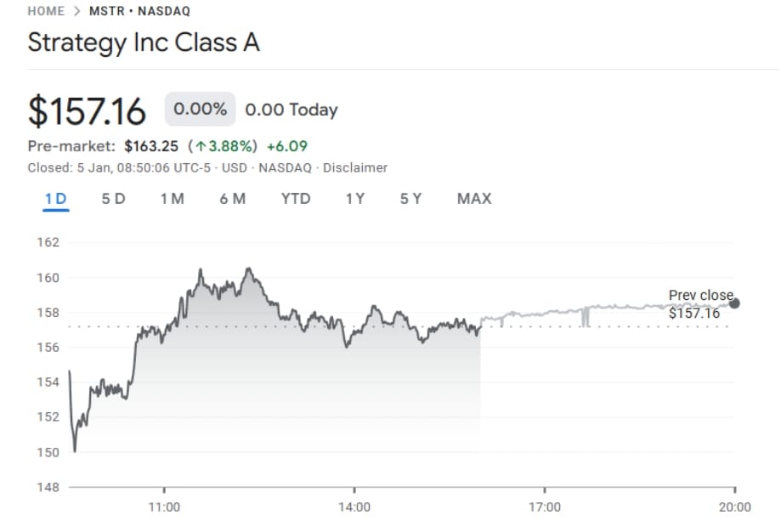This screenshot has width=781, height=532.
Task: Click the $157.16 main price
Action: coord(87,111)
